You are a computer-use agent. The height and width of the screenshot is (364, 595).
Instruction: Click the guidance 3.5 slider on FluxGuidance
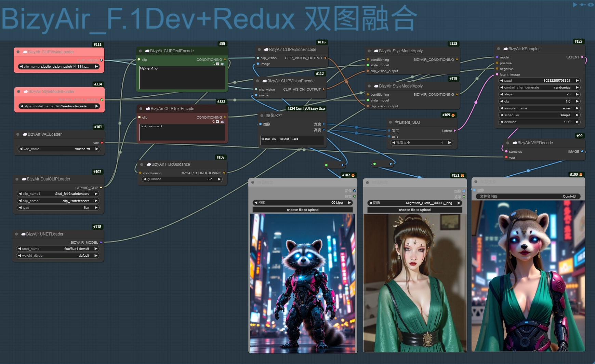pos(182,179)
